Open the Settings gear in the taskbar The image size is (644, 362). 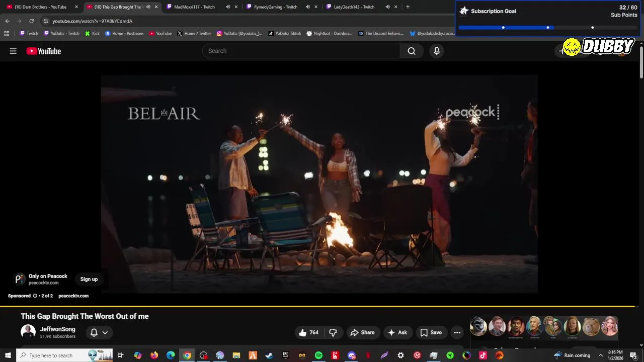click(x=400, y=355)
